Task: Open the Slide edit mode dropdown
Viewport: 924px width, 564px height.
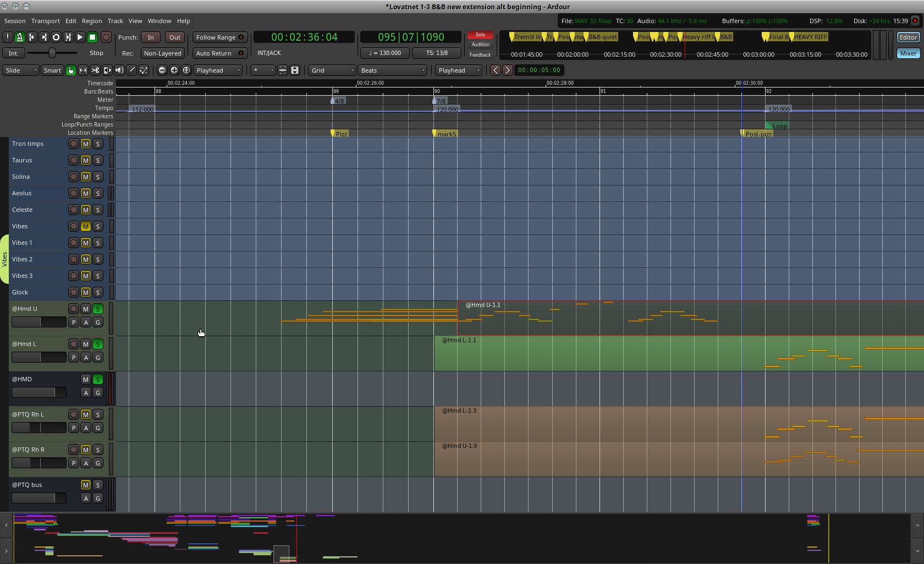Action: coord(21,70)
